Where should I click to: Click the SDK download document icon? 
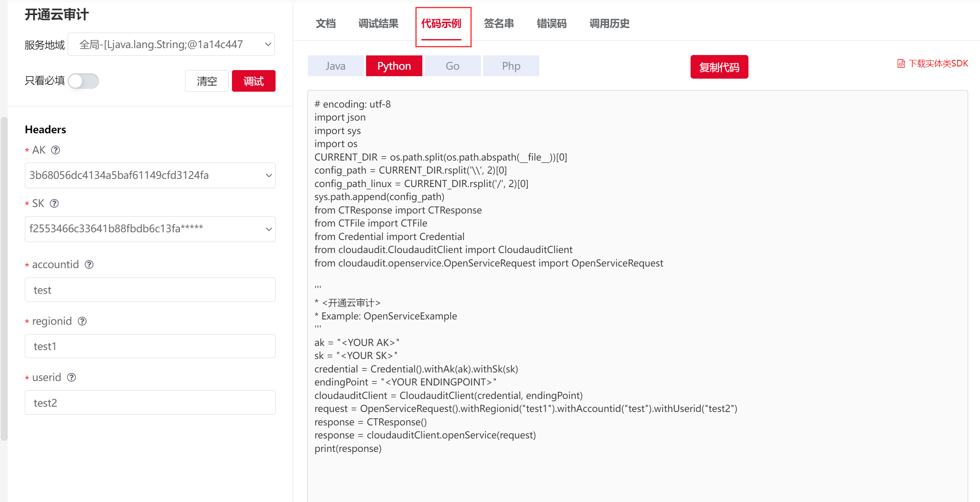pos(901,64)
